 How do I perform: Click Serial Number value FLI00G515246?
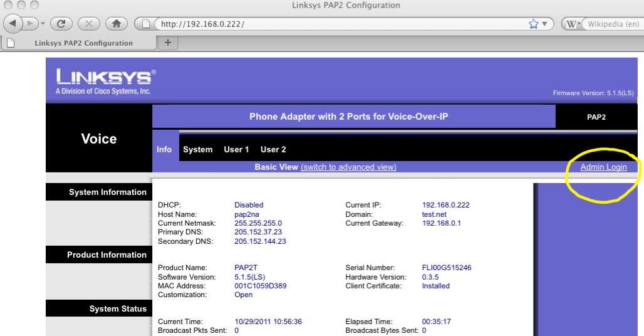(x=447, y=268)
